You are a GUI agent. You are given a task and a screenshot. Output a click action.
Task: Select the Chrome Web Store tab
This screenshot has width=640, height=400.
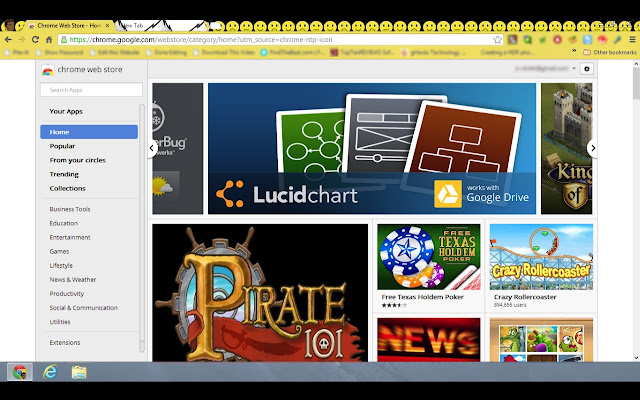[x=69, y=25]
